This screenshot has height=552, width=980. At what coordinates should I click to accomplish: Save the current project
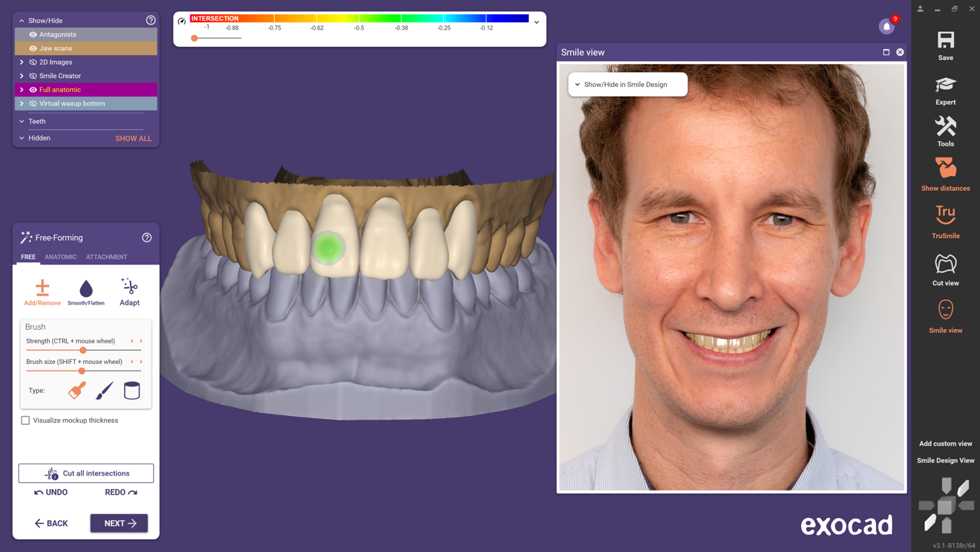[945, 43]
